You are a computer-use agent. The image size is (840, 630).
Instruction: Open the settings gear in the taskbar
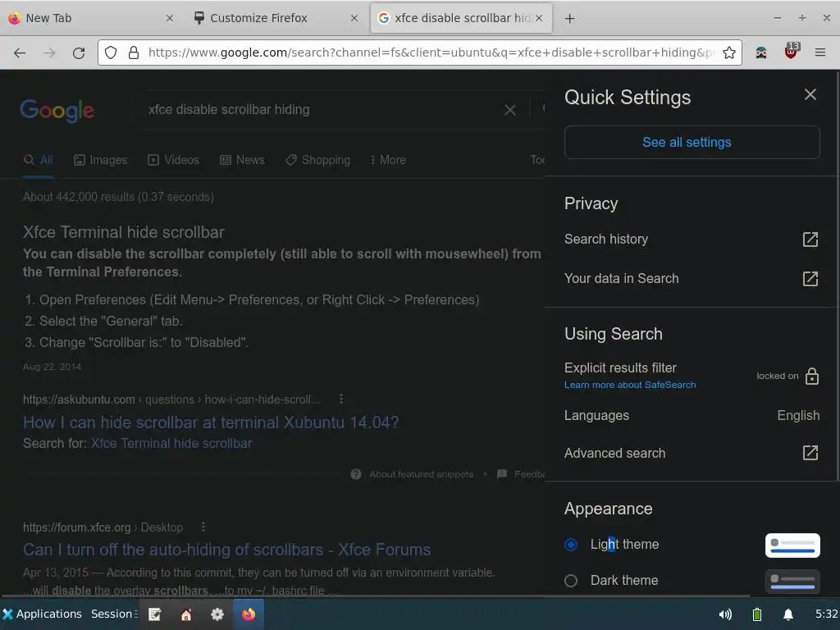pos(217,614)
